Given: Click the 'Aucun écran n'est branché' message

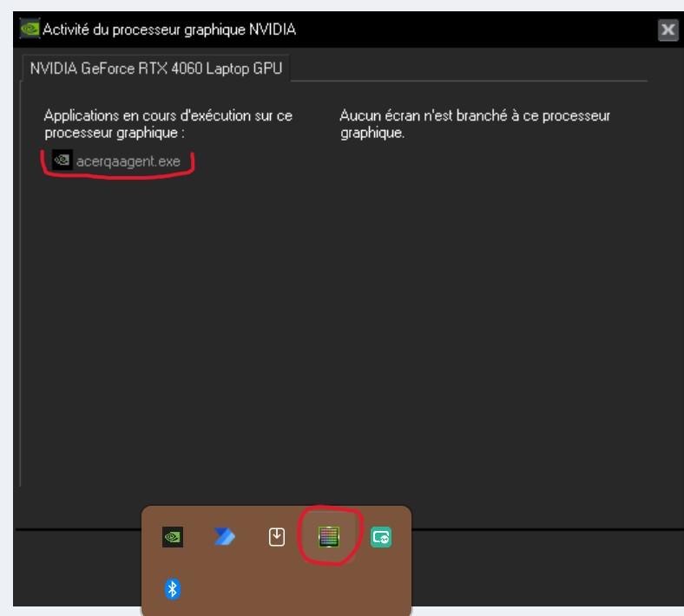Looking at the screenshot, I should (475, 124).
